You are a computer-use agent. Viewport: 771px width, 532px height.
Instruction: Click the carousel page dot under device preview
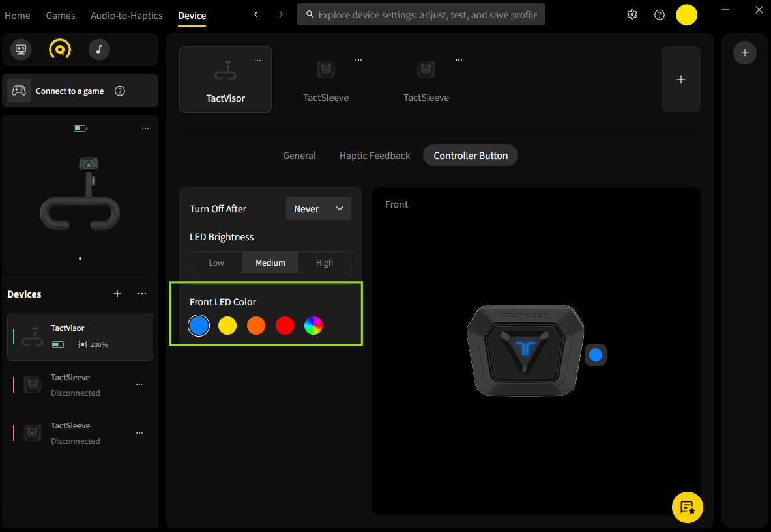80,259
